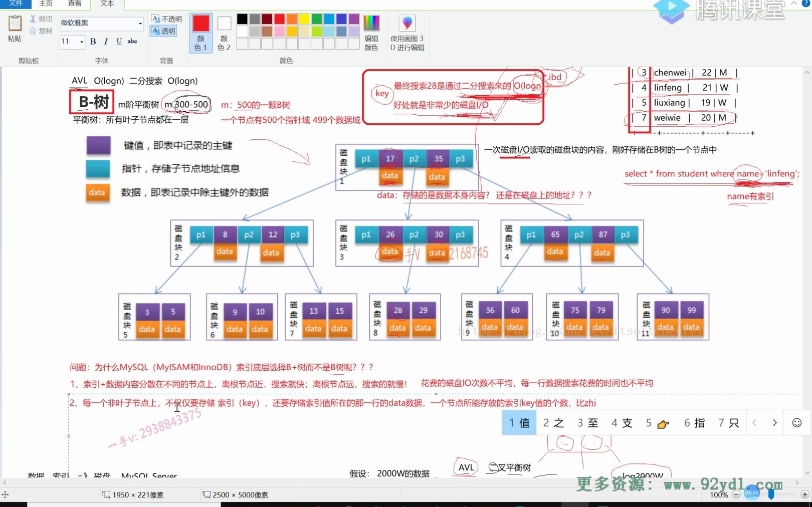Click vertical scrollbar up arrow
This screenshot has width=812, height=507.
coord(806,73)
